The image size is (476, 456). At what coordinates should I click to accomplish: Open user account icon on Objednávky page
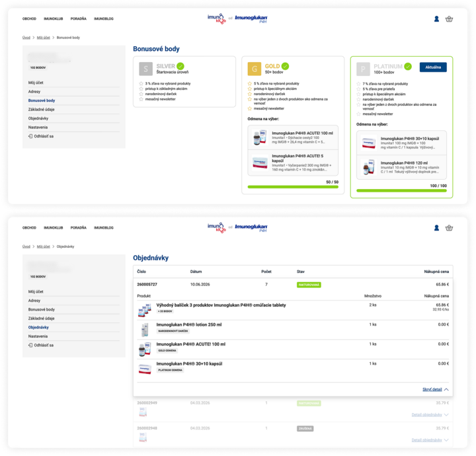(x=436, y=228)
